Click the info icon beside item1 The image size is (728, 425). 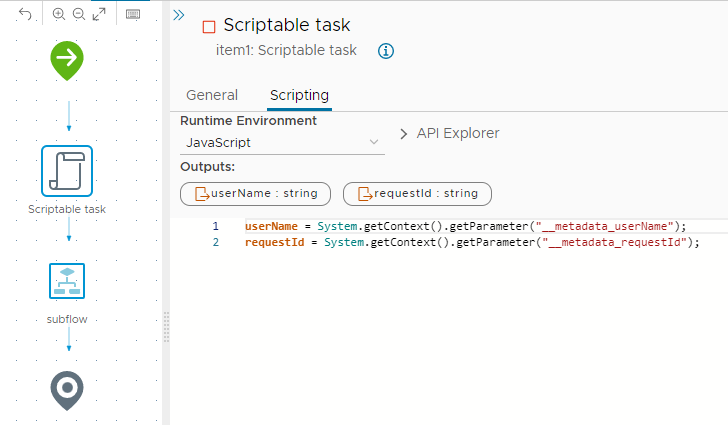pos(386,51)
